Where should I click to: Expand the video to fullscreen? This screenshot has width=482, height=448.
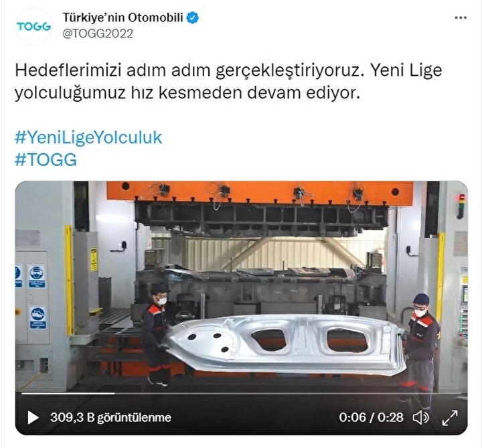click(x=450, y=418)
